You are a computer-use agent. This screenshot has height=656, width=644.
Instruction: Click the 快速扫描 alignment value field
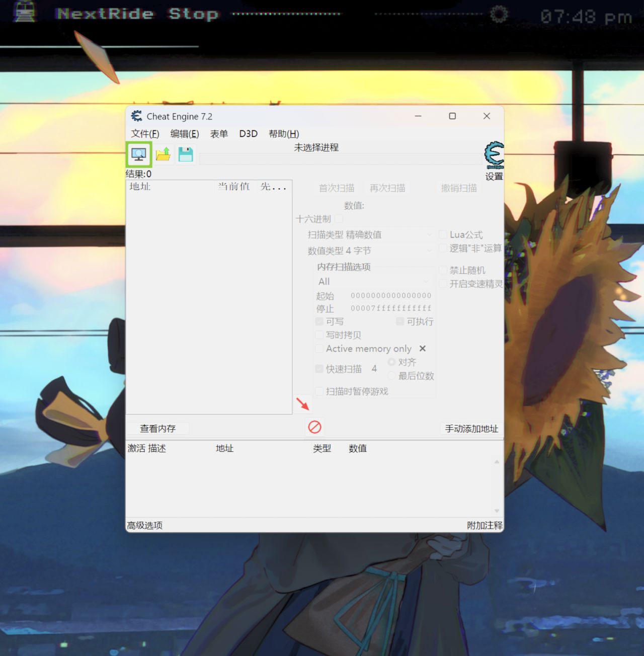tap(374, 369)
